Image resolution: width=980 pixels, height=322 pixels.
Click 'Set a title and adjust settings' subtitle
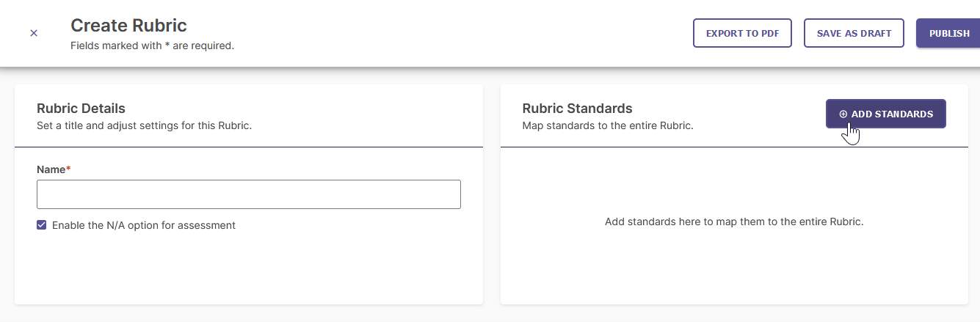pos(145,125)
